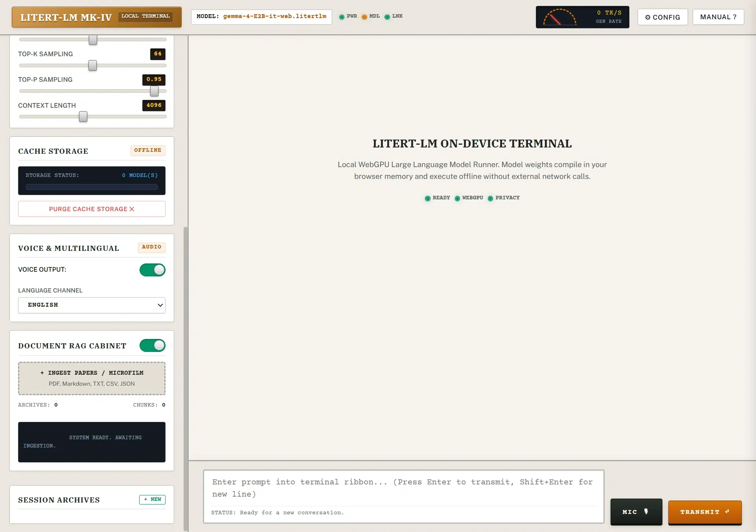Click the CHUNKS count label
This screenshot has height=532, width=756.
point(149,405)
